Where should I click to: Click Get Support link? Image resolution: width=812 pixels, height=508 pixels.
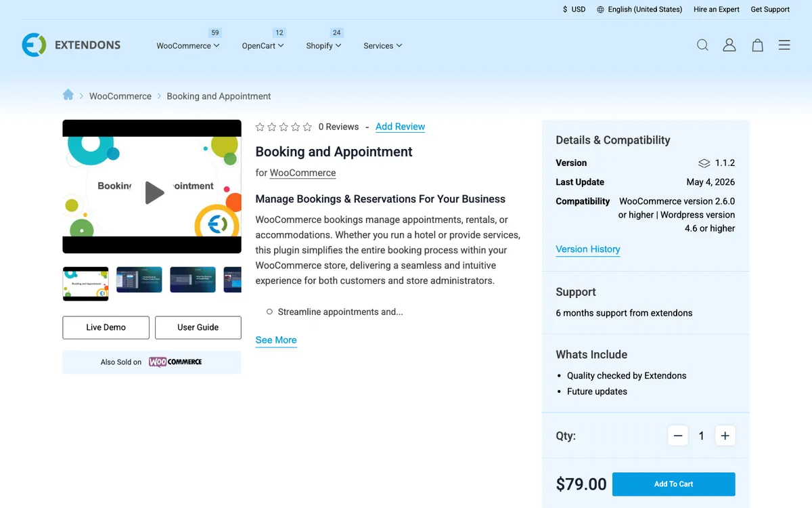click(x=770, y=9)
